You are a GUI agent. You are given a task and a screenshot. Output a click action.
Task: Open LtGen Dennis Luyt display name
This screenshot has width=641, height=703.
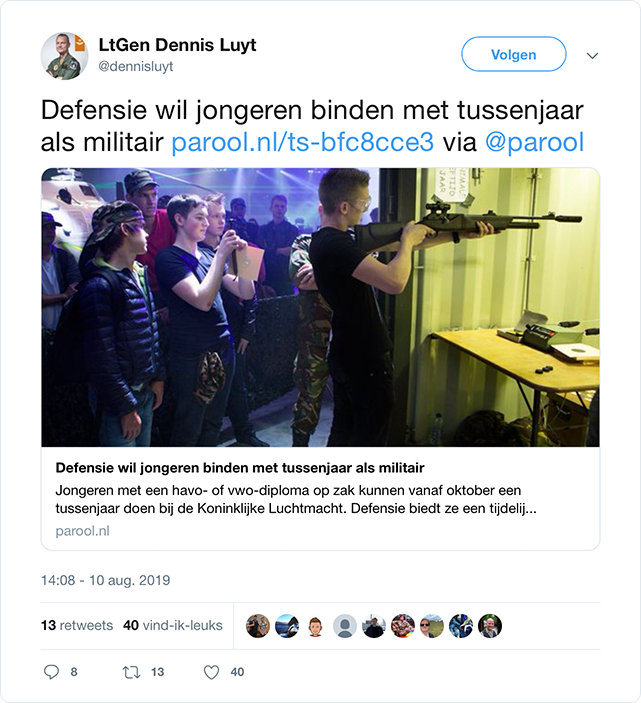coord(177,45)
